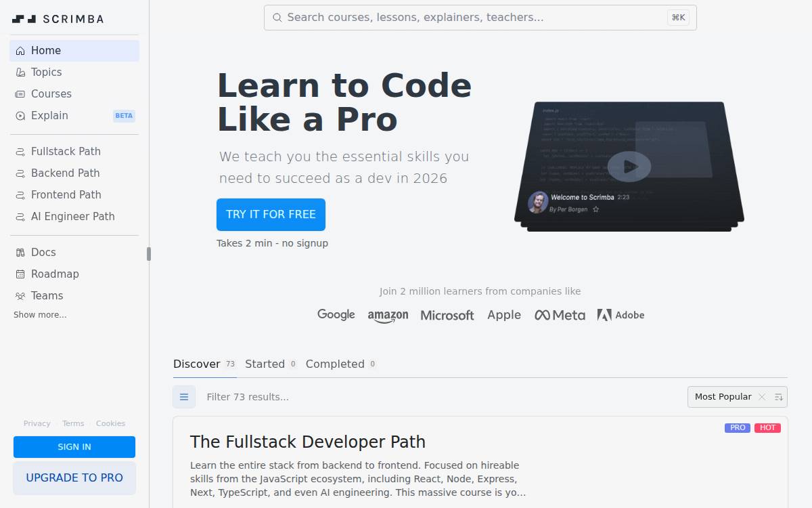Open Explain beta in the sidebar
Image resolution: width=812 pixels, height=508 pixels.
(x=74, y=116)
